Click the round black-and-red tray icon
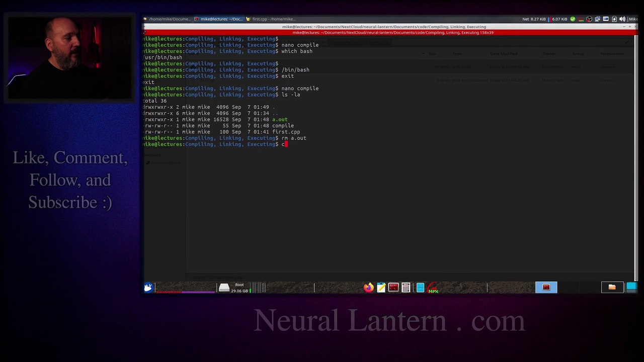This screenshot has width=644, height=362. point(589,19)
